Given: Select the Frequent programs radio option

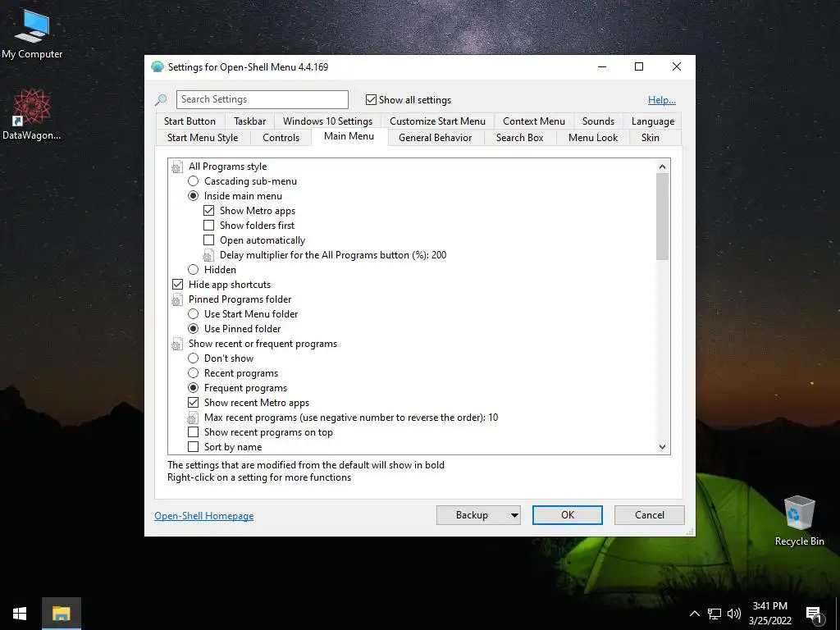Looking at the screenshot, I should pos(194,388).
